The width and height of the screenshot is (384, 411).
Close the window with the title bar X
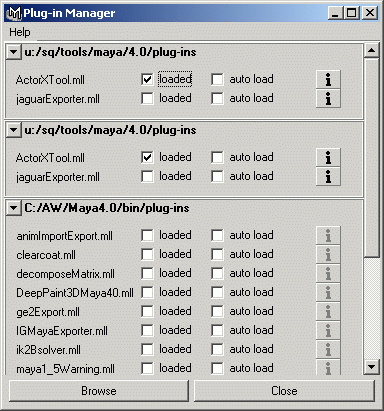(x=370, y=13)
